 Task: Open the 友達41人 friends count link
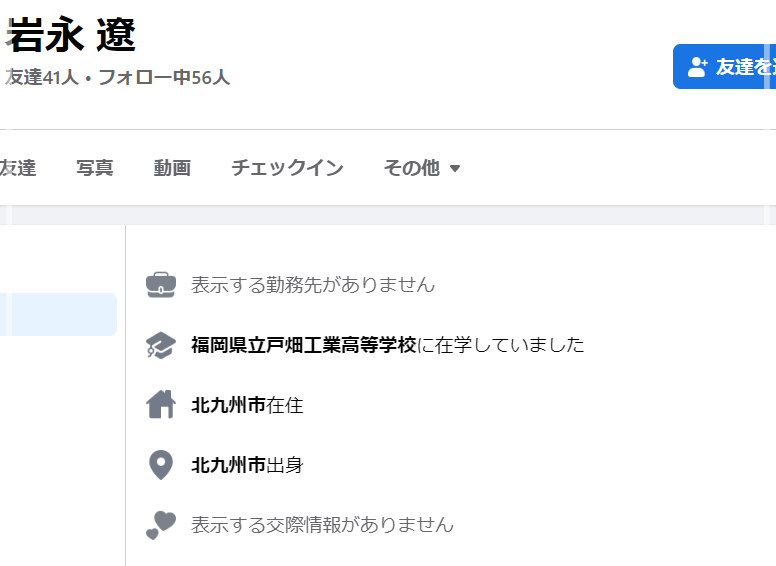(42, 77)
